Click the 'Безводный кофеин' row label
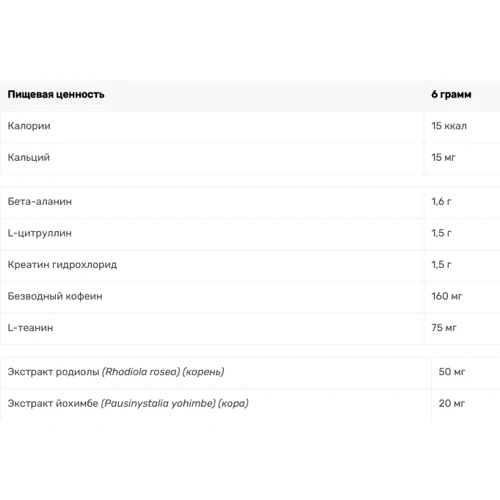The width and height of the screenshot is (500, 500). (55, 296)
